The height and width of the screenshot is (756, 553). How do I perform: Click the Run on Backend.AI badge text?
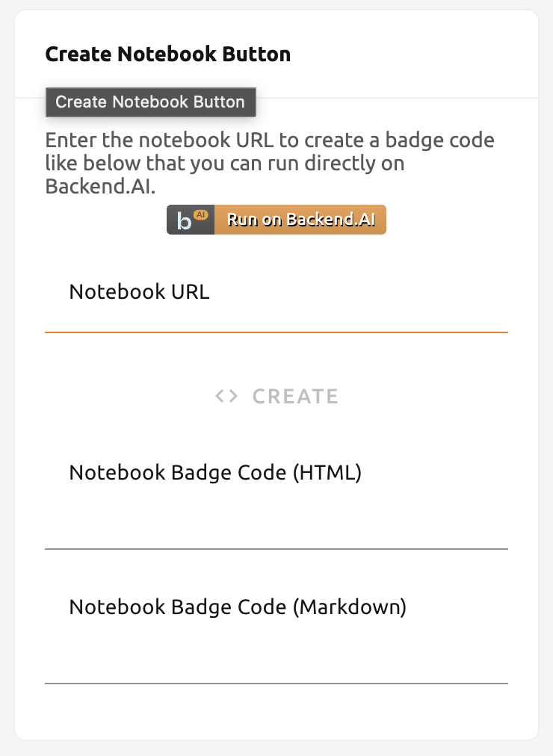tap(301, 220)
